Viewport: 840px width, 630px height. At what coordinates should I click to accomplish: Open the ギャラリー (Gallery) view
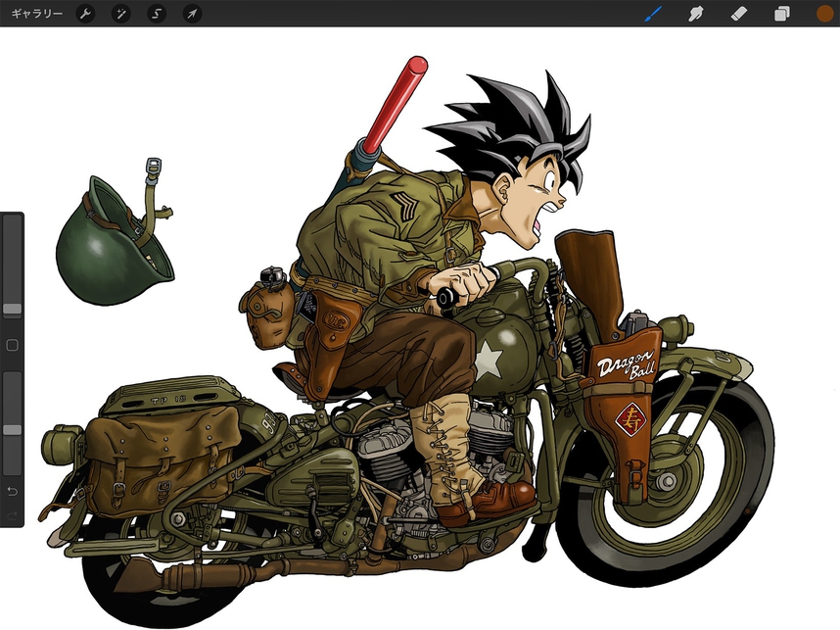point(36,14)
